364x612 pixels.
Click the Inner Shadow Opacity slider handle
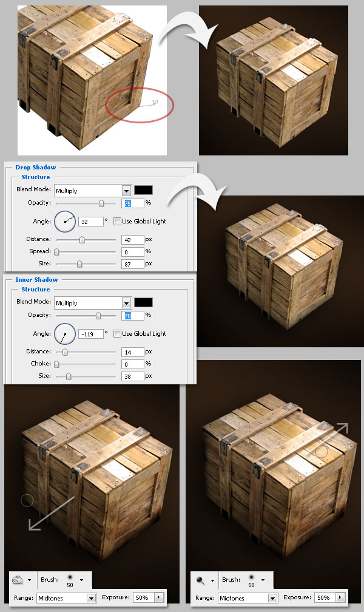pos(98,316)
